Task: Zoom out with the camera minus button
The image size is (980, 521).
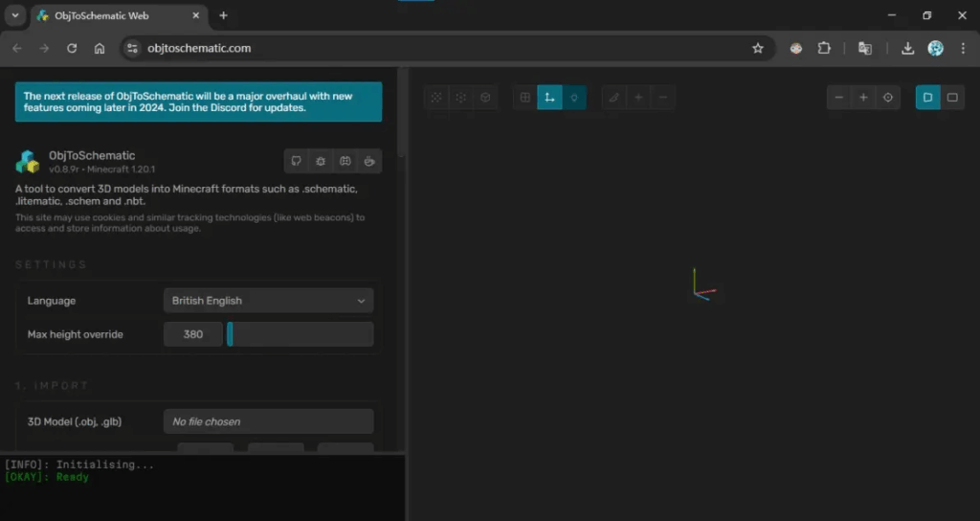Action: pyautogui.click(x=838, y=98)
